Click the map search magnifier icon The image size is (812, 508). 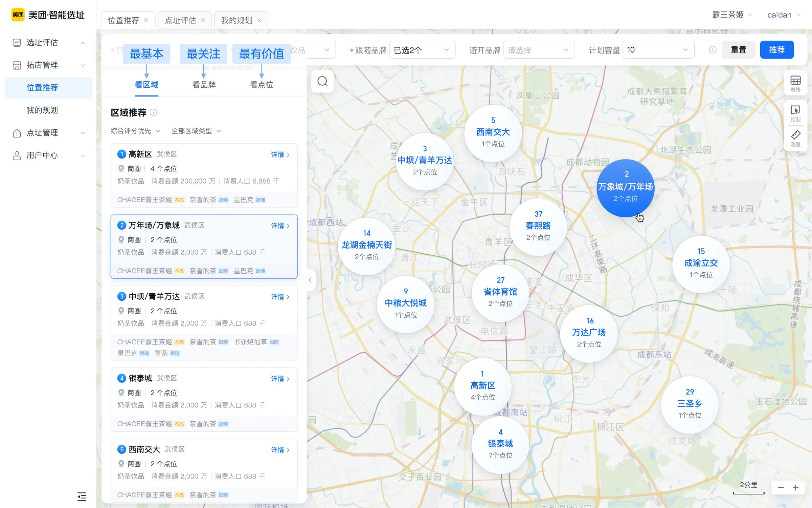point(322,81)
